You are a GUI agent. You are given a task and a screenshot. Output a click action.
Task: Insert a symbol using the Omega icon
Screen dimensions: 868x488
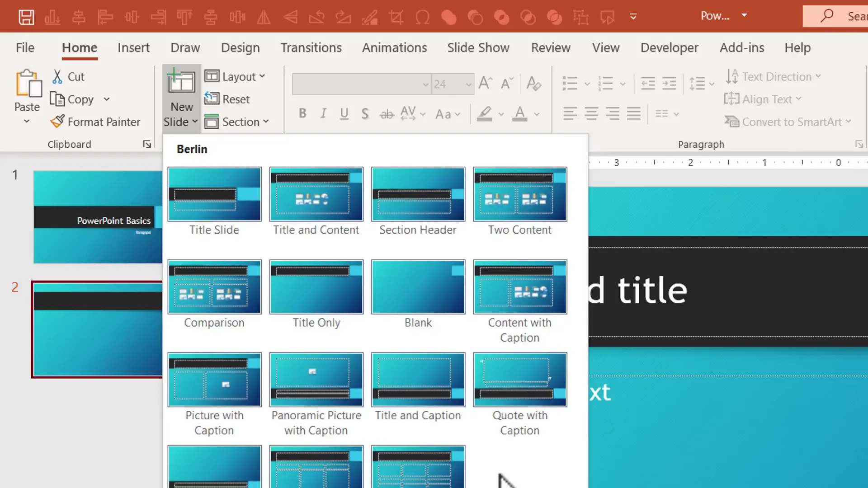pos(422,17)
